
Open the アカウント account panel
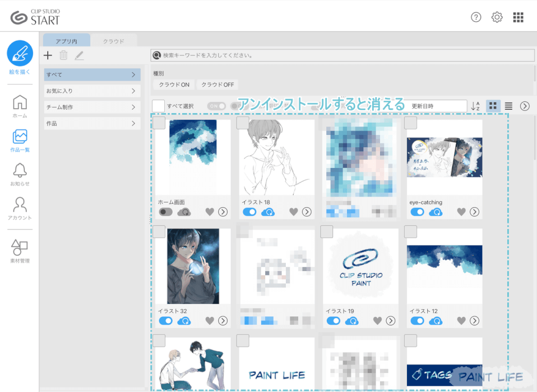[19, 205]
